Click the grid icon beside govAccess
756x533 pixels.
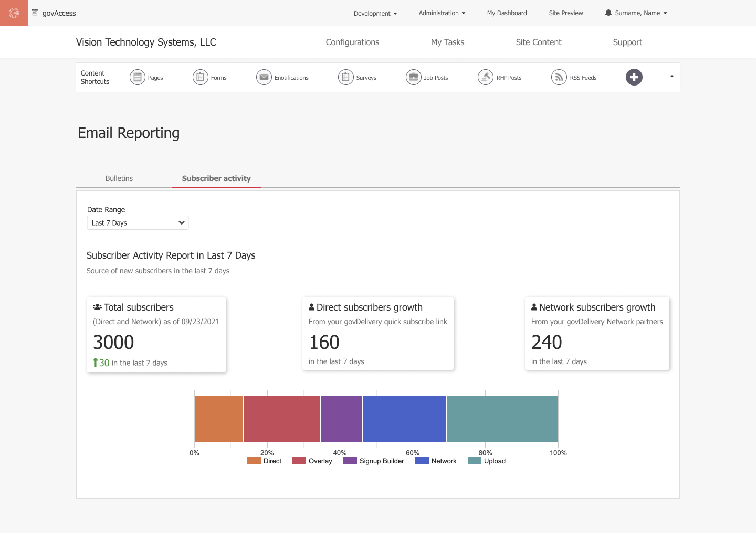tap(35, 13)
